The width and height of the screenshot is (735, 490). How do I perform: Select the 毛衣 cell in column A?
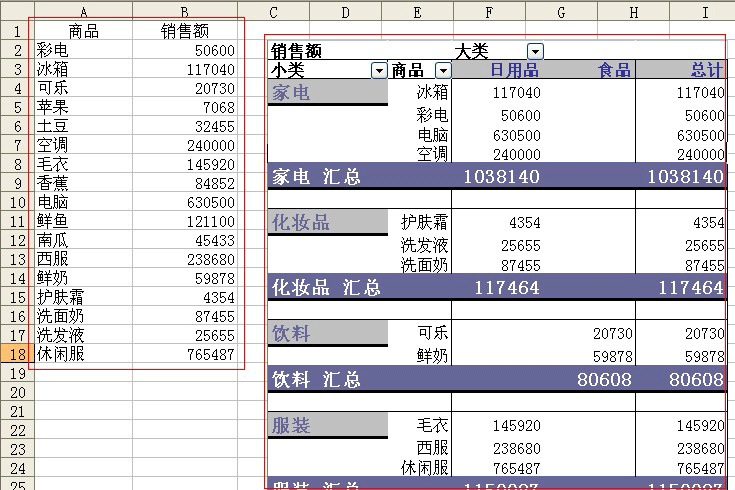point(83,164)
